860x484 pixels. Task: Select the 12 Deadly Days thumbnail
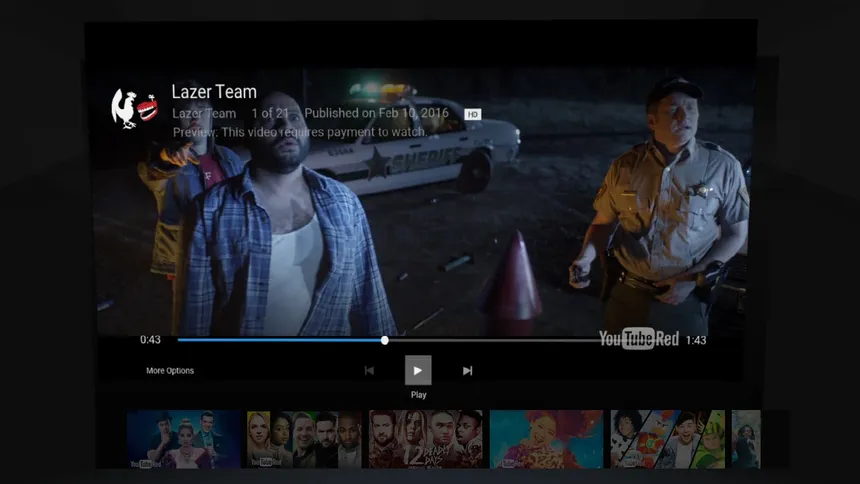tap(426, 439)
